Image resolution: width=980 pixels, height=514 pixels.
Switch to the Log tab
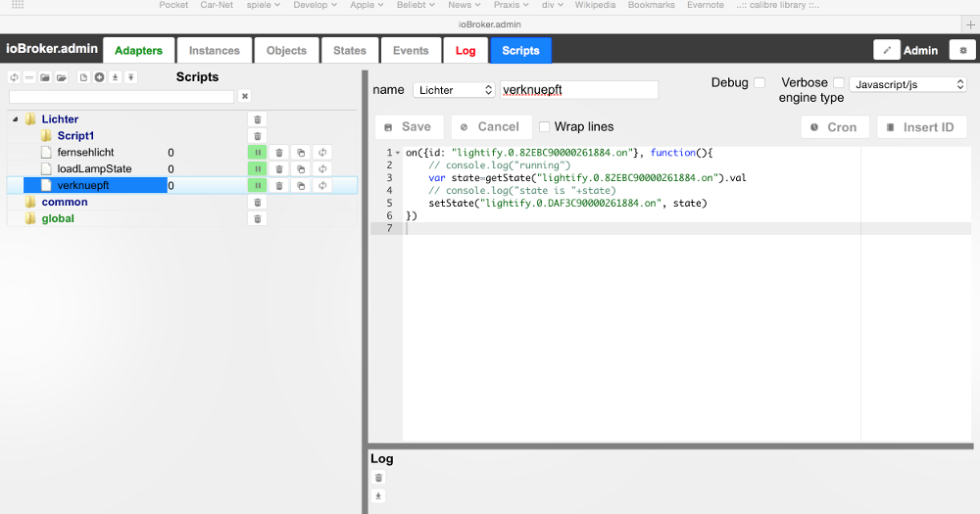[x=465, y=51]
